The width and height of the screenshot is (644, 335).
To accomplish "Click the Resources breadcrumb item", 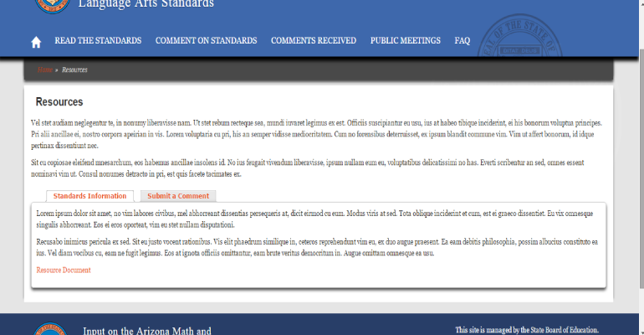I will pos(74,70).
